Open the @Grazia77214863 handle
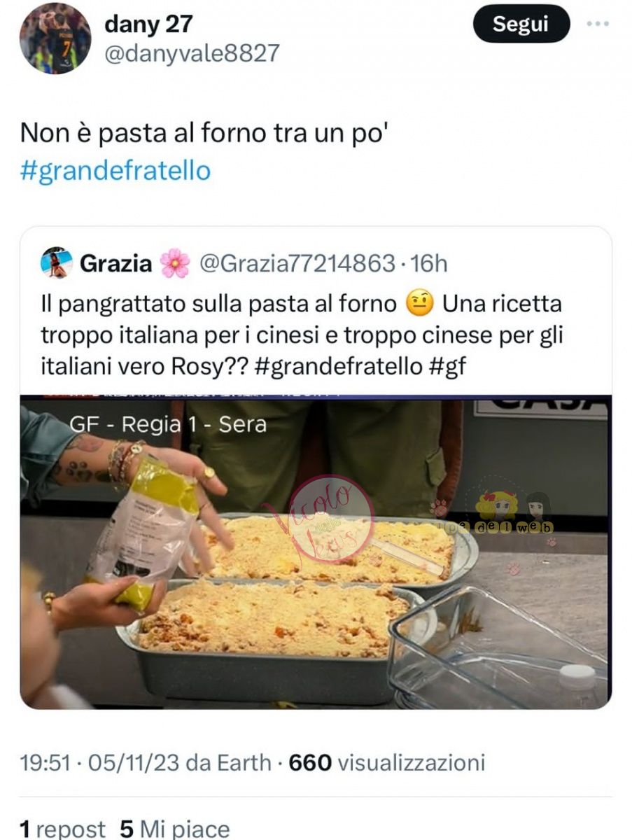This screenshot has width=632, height=840. 298,263
